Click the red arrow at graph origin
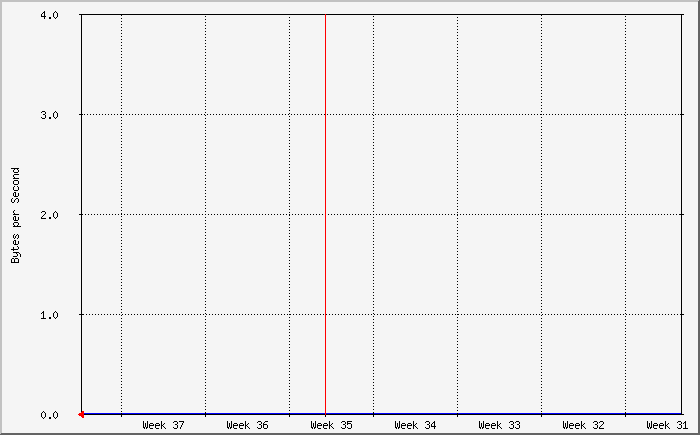 click(81, 415)
